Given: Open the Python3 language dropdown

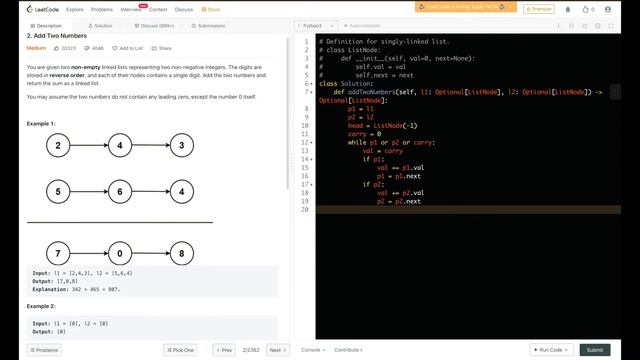Looking at the screenshot, I should (316, 26).
